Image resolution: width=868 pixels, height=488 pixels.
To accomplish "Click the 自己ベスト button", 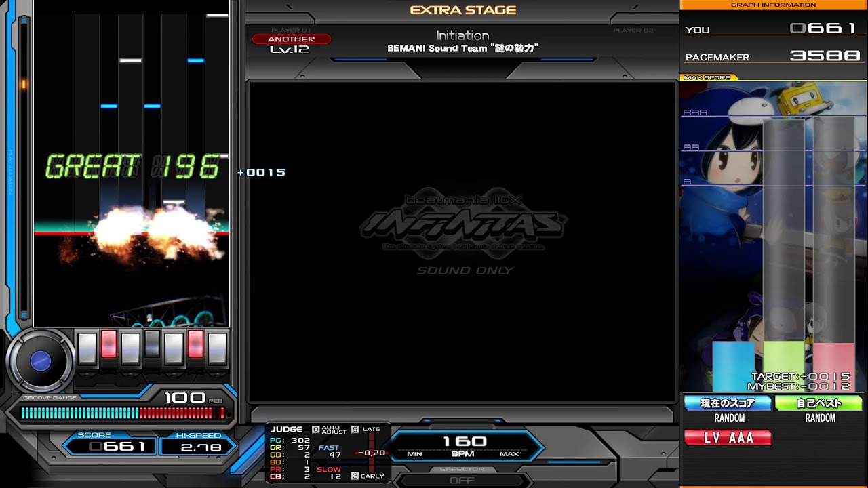I will (818, 403).
